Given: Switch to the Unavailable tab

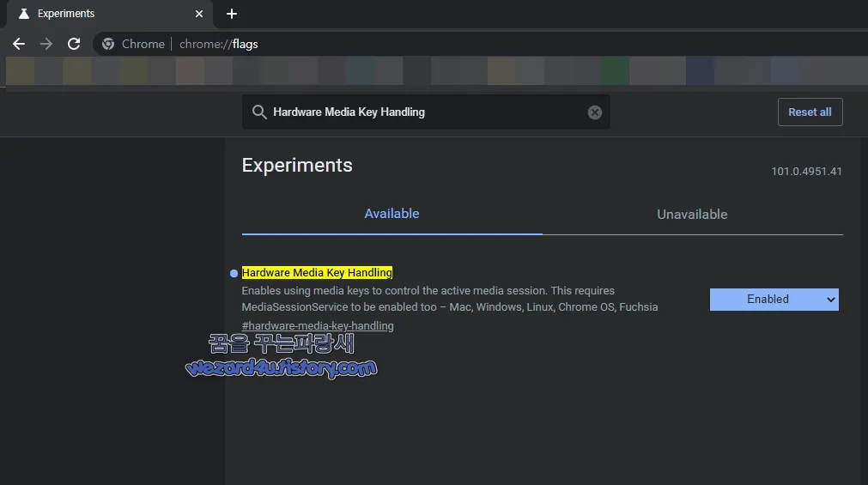Looking at the screenshot, I should point(692,215).
